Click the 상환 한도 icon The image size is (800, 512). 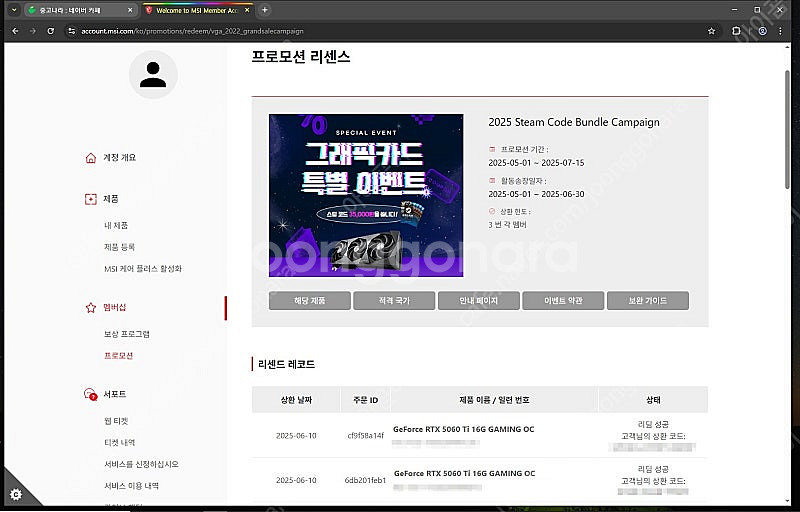[x=492, y=211]
